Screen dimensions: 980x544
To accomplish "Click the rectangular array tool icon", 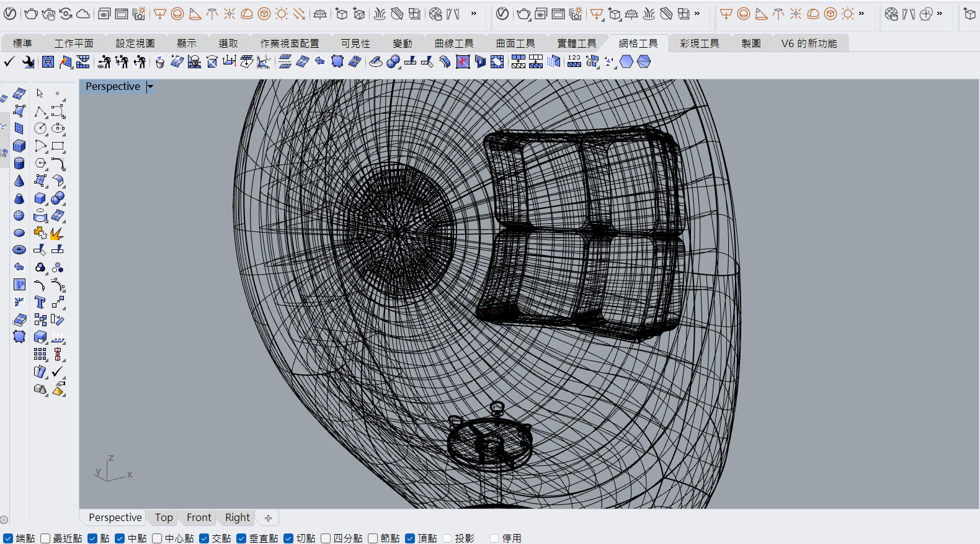I will (40, 354).
